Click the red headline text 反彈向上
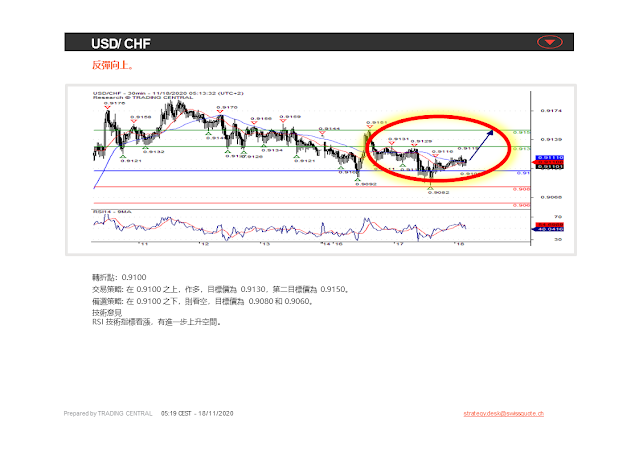 (112, 65)
